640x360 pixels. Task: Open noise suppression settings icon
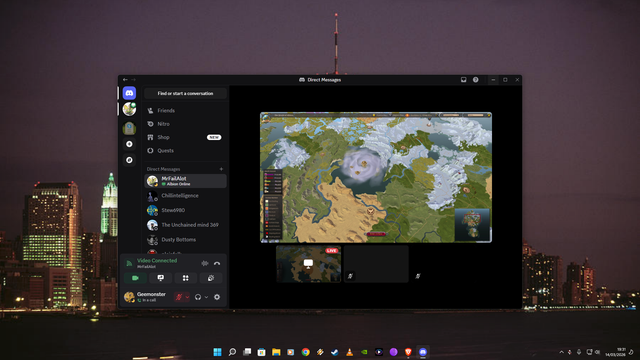(204, 264)
